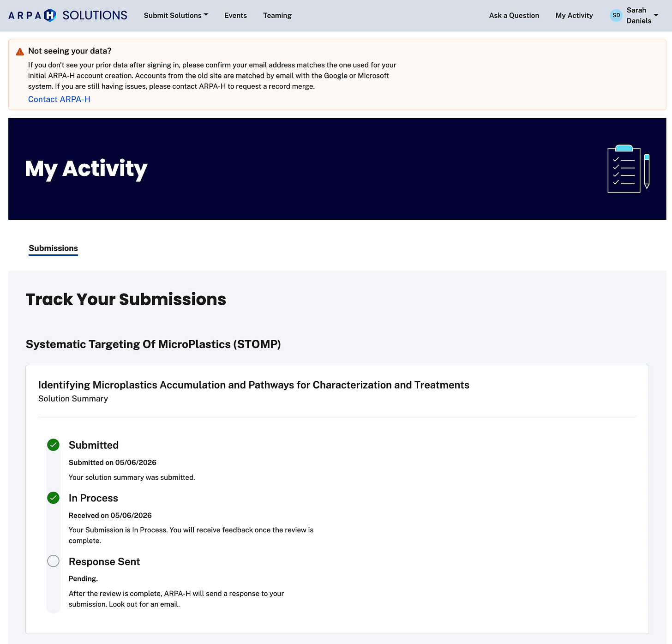Click the SD user avatar
This screenshot has height=644, width=672.
tap(616, 15)
